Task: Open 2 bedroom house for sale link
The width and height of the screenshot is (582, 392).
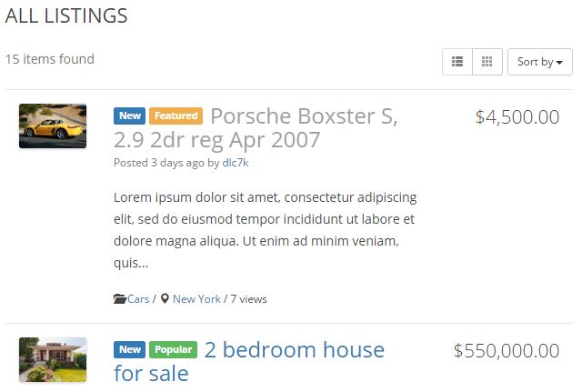Action: tap(249, 361)
